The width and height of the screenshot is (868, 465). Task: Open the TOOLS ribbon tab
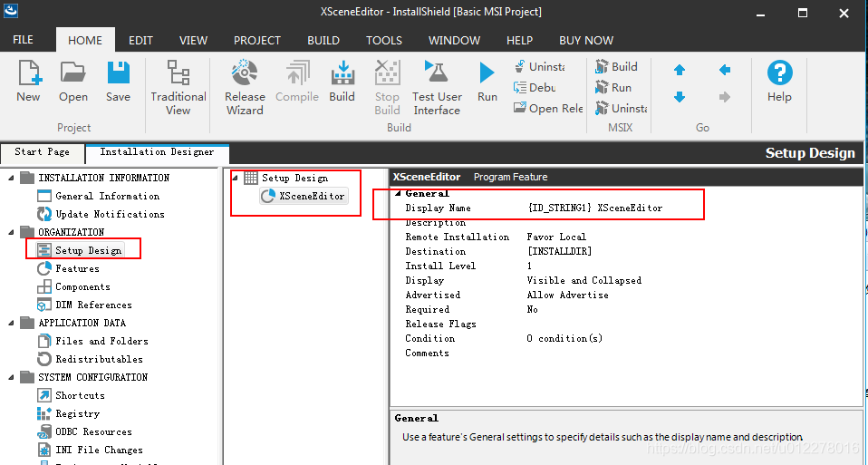(383, 41)
